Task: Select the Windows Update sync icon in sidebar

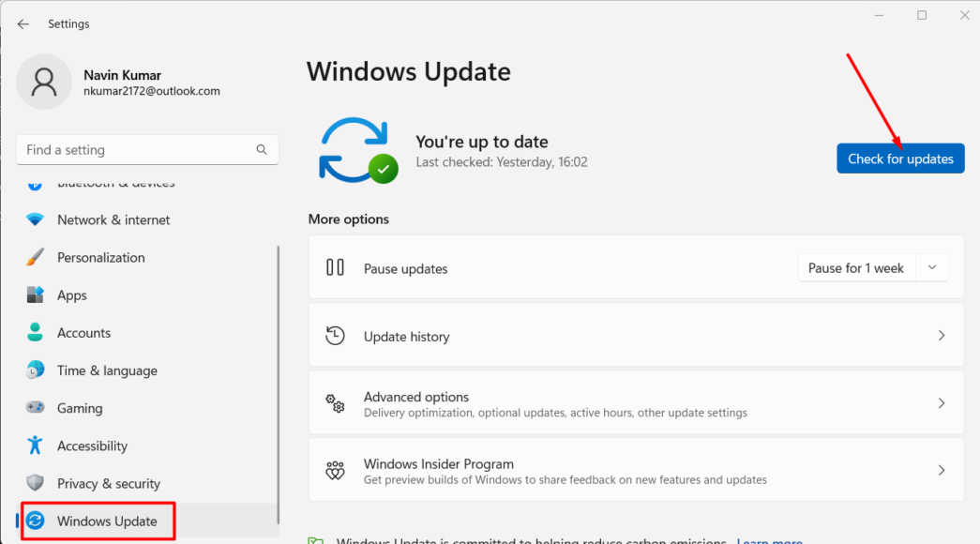Action: tap(35, 521)
